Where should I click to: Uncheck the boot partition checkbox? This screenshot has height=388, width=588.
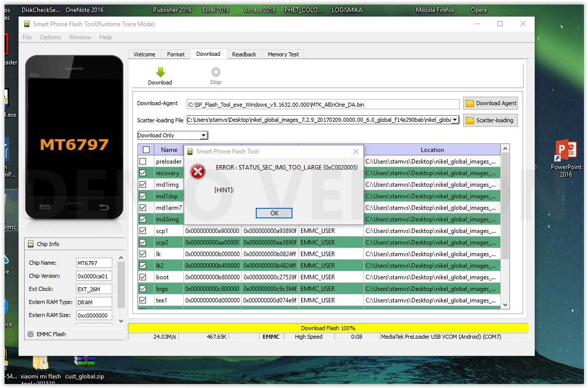pyautogui.click(x=143, y=277)
